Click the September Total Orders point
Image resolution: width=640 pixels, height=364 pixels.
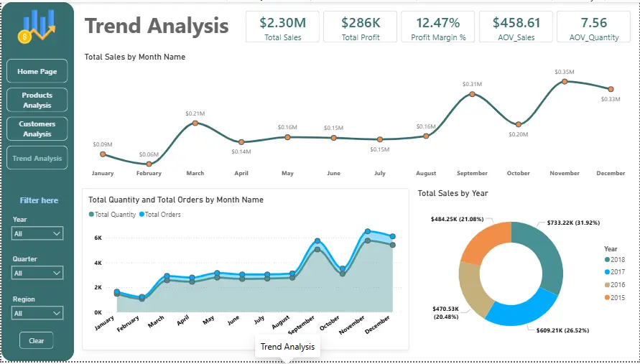(317, 241)
